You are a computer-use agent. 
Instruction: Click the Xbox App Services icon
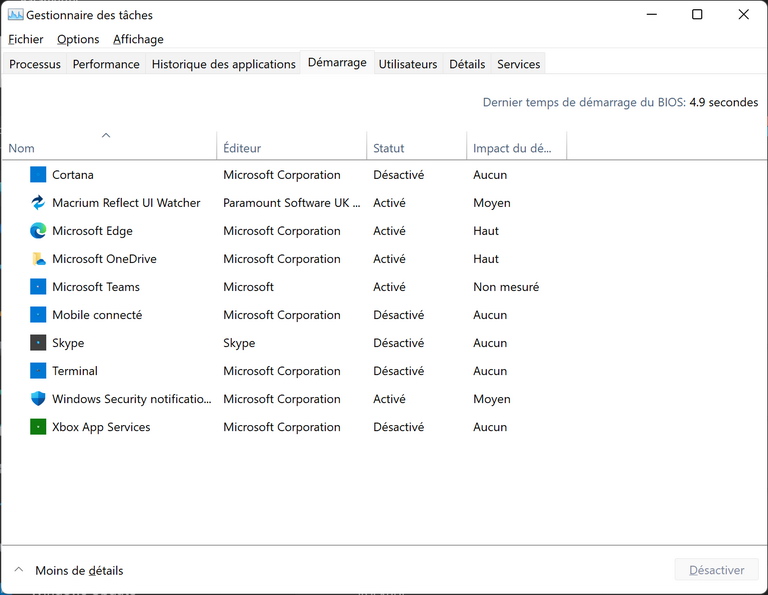[38, 427]
